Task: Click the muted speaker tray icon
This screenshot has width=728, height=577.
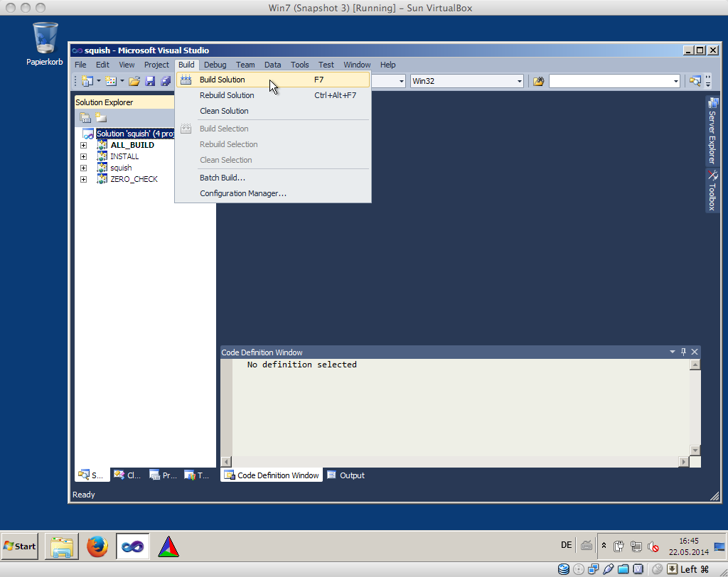Action: [x=653, y=546]
